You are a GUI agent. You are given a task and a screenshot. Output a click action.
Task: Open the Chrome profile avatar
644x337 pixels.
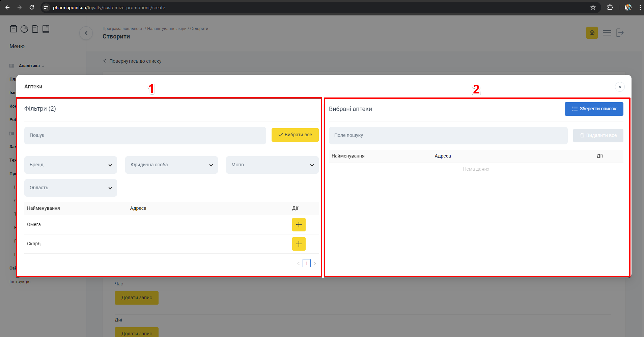coord(628,7)
